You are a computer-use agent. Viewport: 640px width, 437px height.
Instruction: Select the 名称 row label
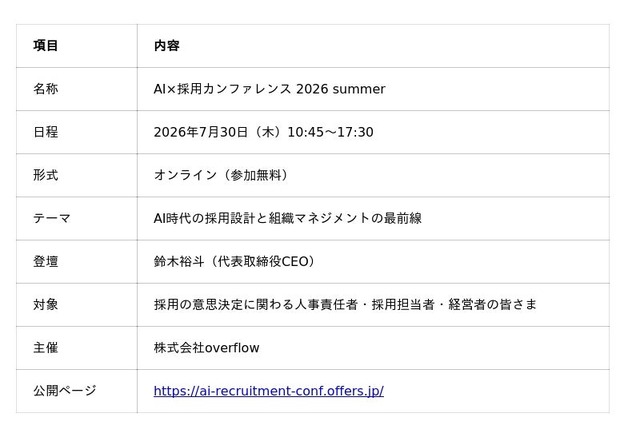[x=45, y=89]
